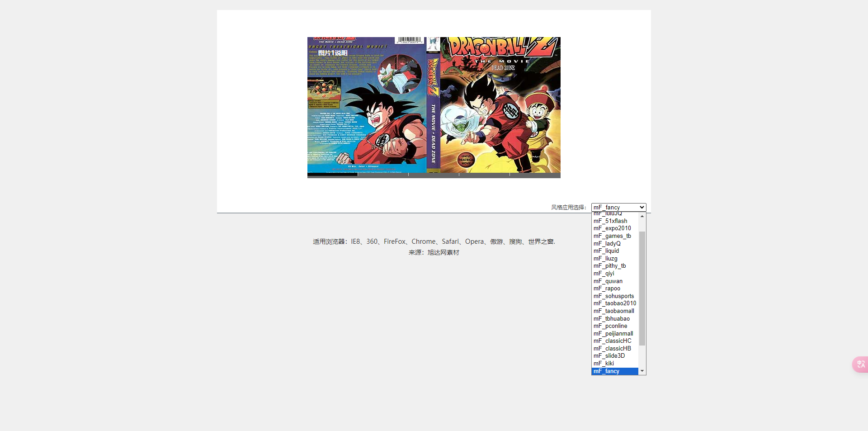Select mF_51xflash from the style list
Screen dimensions: 868x431
click(x=615, y=221)
